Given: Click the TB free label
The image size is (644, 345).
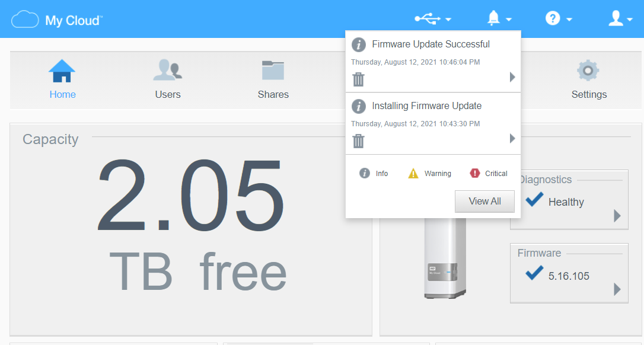Looking at the screenshot, I should click(x=198, y=271).
